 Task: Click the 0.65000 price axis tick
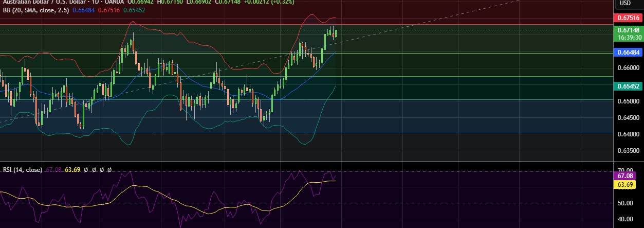click(628, 101)
